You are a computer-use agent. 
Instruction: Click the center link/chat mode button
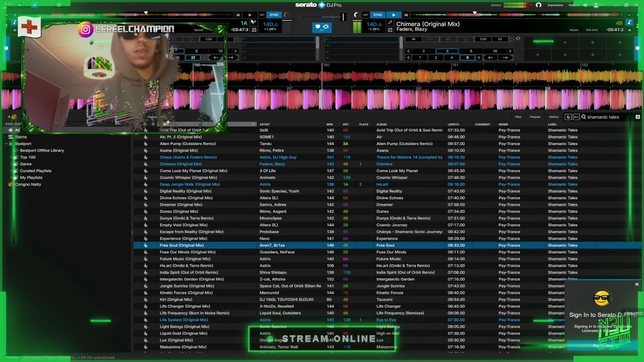click(321, 27)
